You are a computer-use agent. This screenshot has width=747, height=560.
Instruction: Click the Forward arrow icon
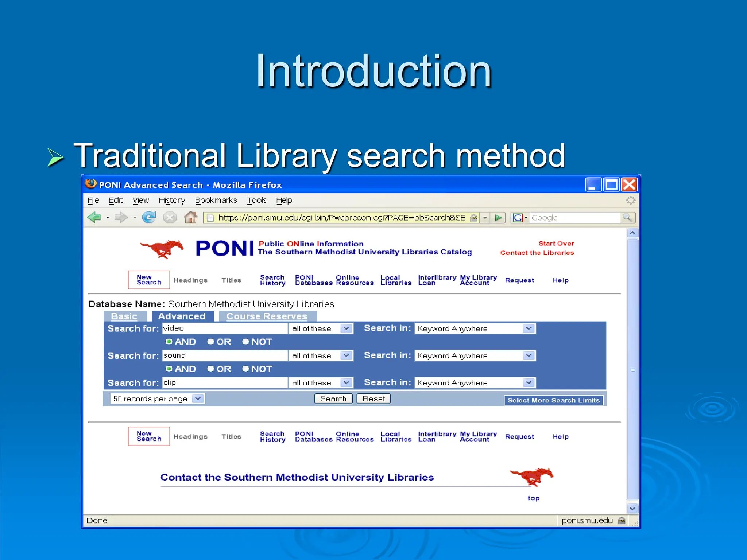click(121, 218)
